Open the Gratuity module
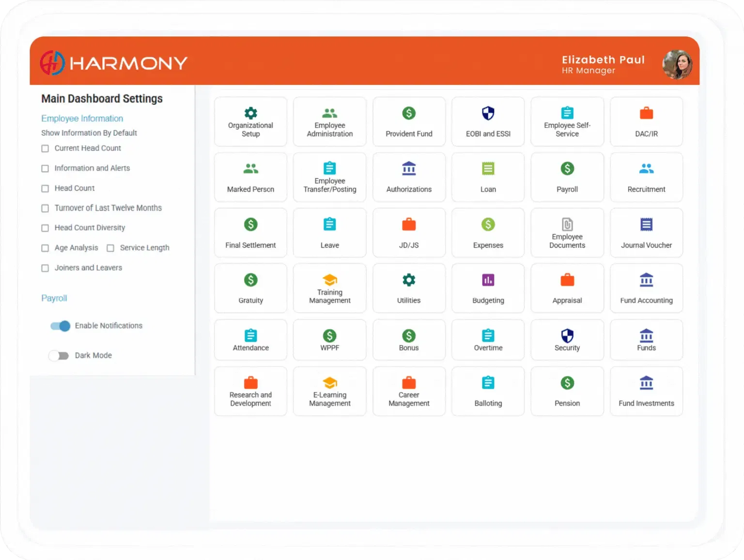Viewport: 744px width, 560px height. (250, 288)
